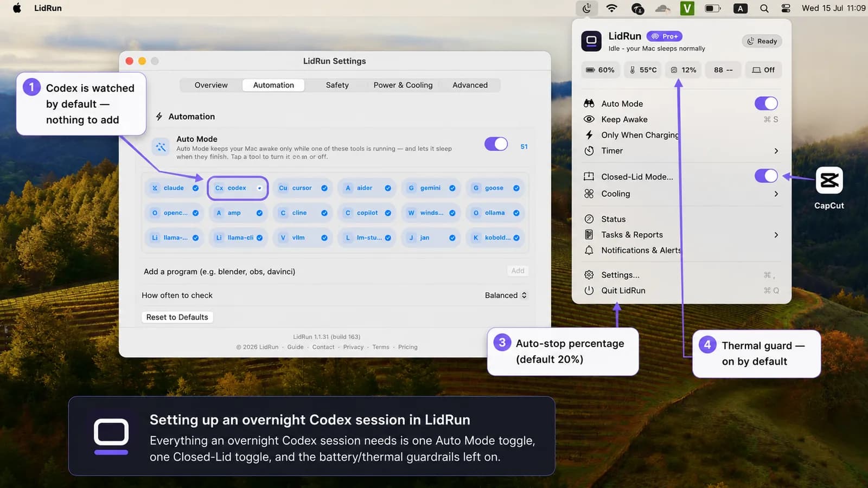868x488 pixels.
Task: Click the clock icon beside Timer
Action: click(589, 151)
